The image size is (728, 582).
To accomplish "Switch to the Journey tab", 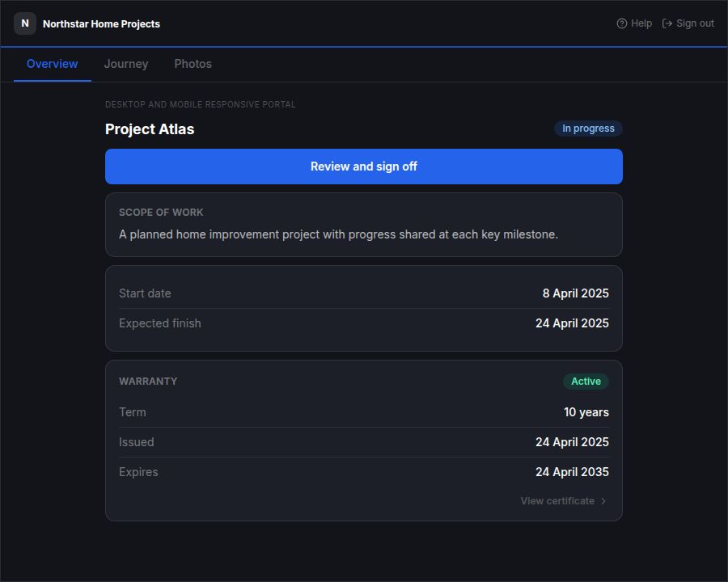I will 126,64.
